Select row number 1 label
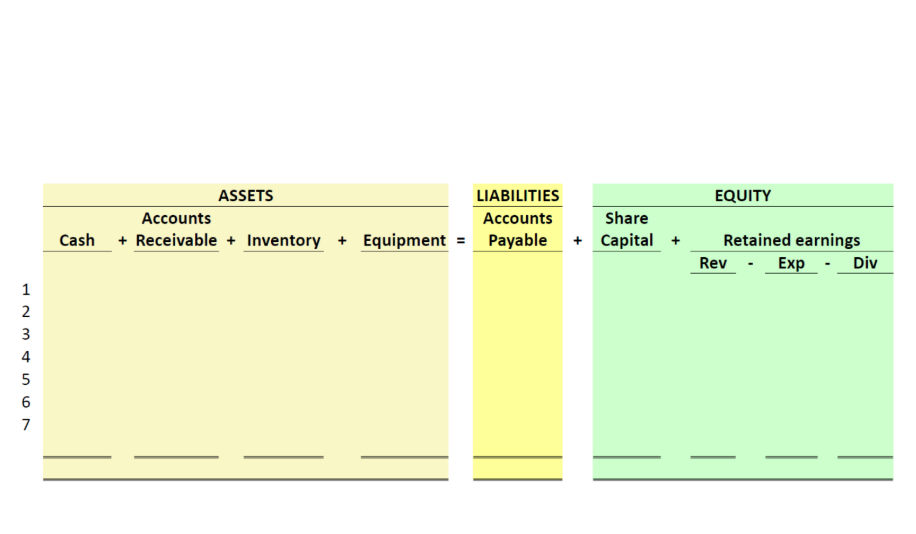The height and width of the screenshot is (534, 916). click(26, 290)
